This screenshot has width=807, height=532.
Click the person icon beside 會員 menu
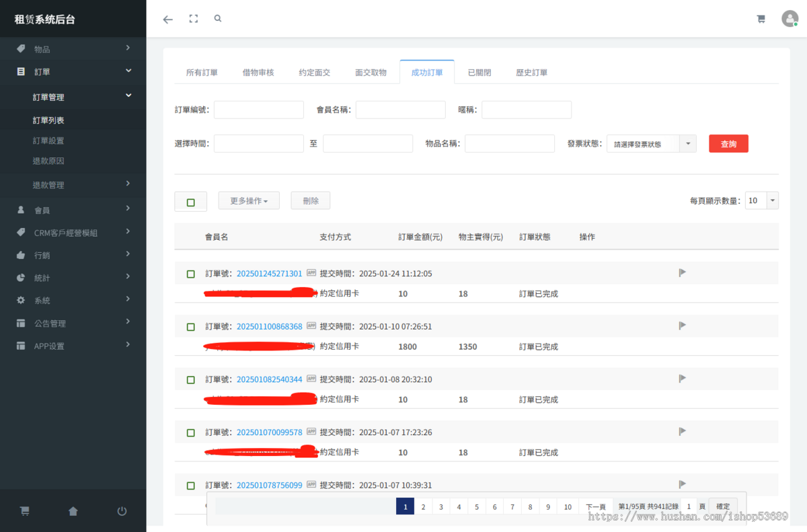point(21,210)
